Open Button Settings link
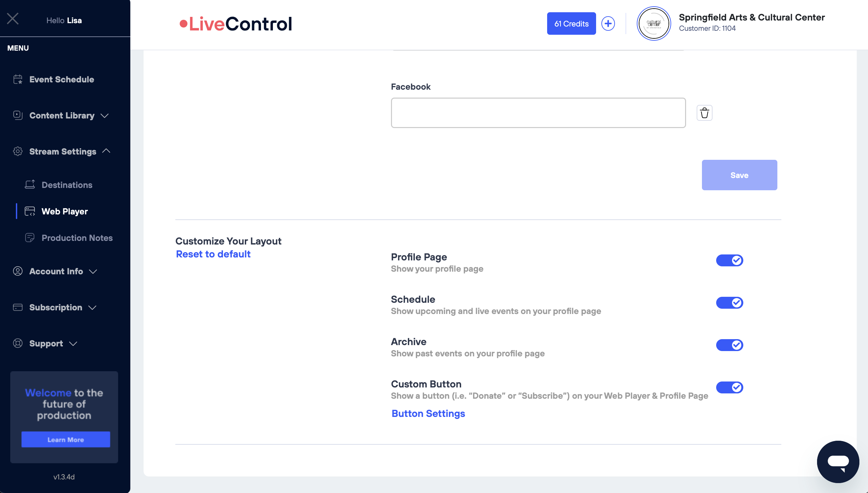Image resolution: width=868 pixels, height=493 pixels. tap(428, 414)
